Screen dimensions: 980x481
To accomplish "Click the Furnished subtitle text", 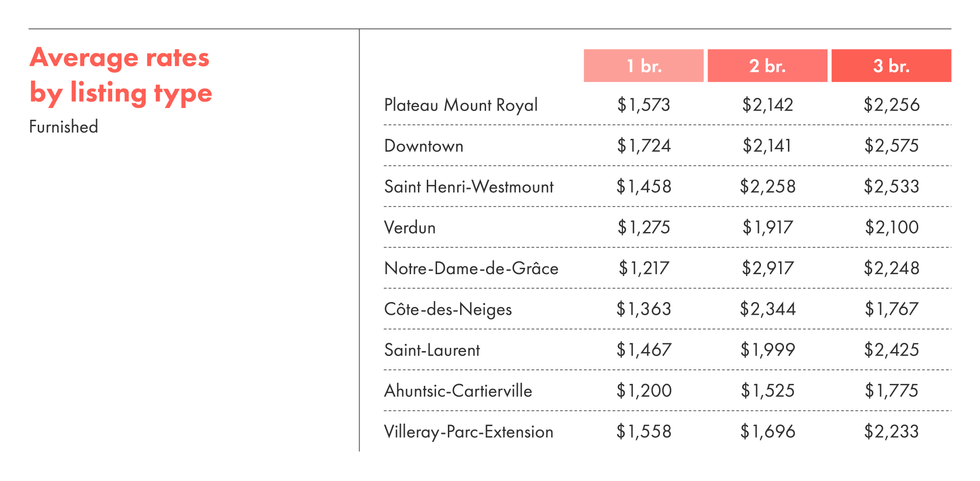I will click(x=64, y=127).
